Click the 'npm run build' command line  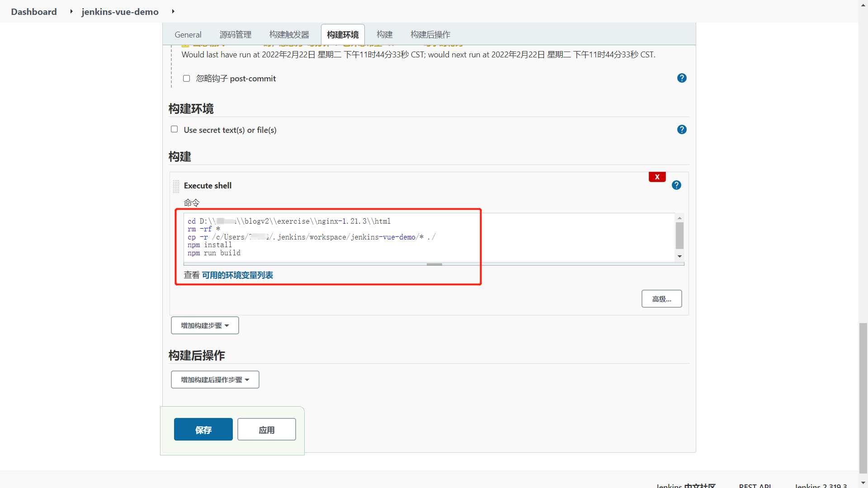(x=214, y=253)
